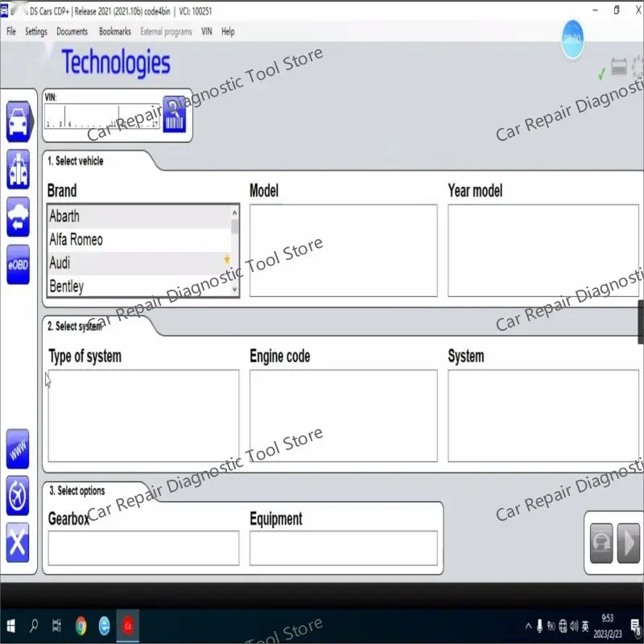
Task: Click the System list box
Action: [x=543, y=416]
